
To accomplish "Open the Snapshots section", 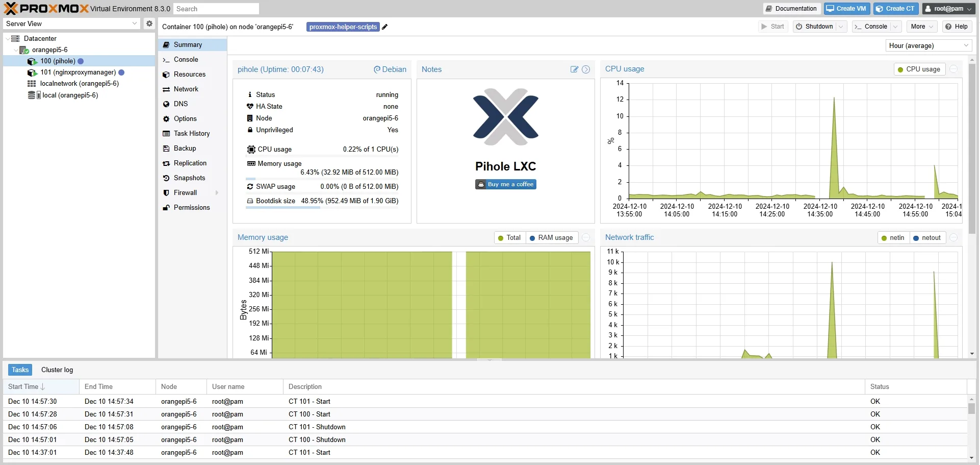I will [193, 178].
